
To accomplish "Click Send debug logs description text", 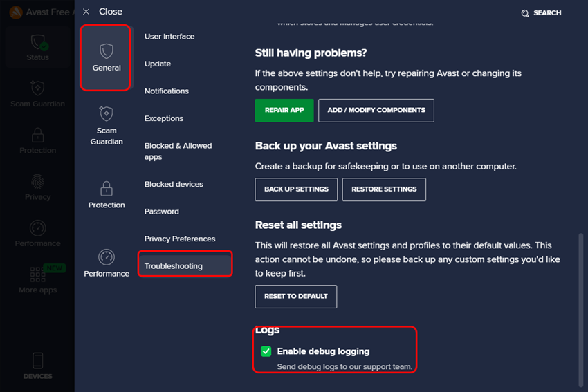I will point(344,366).
